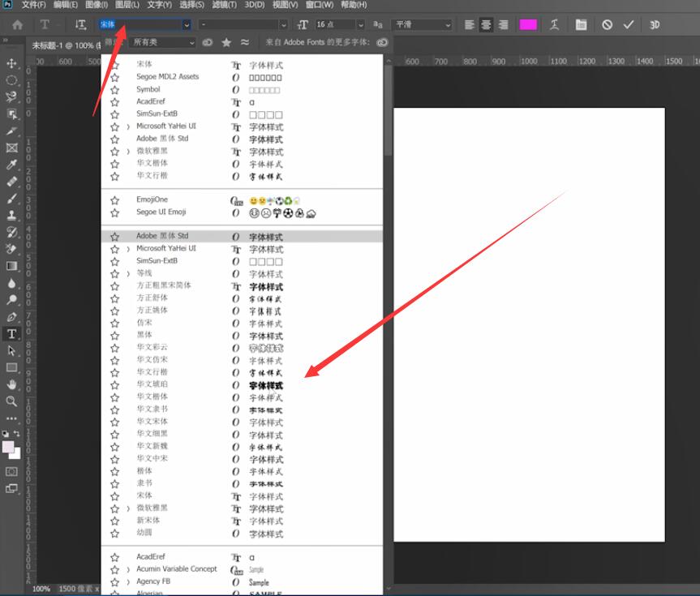700x596 pixels.
Task: Click the foreground color swatch in toolbar
Action: point(8,447)
